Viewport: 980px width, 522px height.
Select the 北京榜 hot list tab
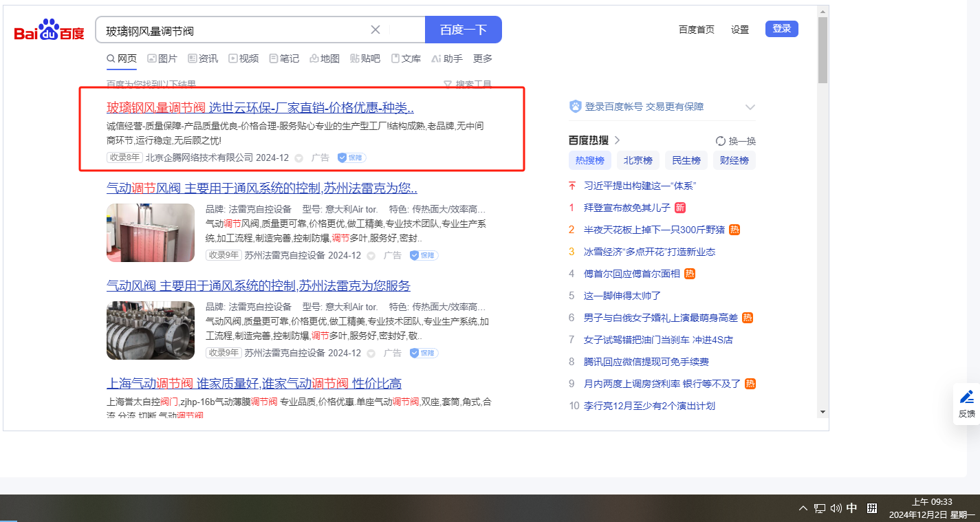click(638, 160)
